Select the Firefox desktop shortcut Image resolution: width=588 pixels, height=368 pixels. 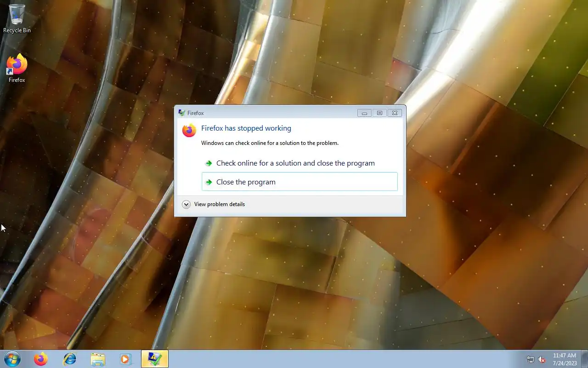(17, 68)
